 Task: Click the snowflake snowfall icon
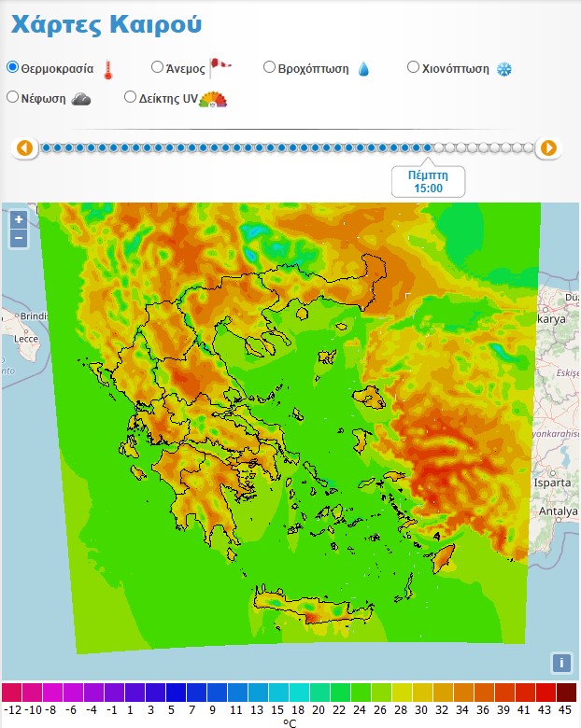point(504,69)
